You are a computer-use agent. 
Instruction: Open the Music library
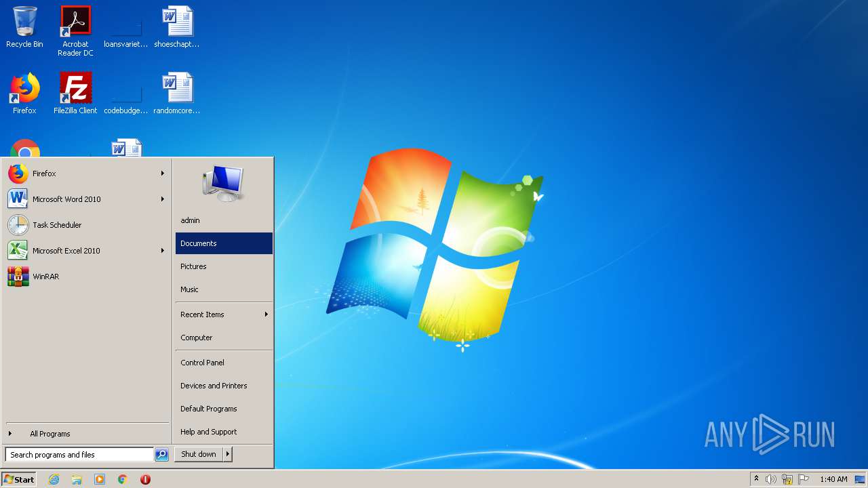click(224, 289)
